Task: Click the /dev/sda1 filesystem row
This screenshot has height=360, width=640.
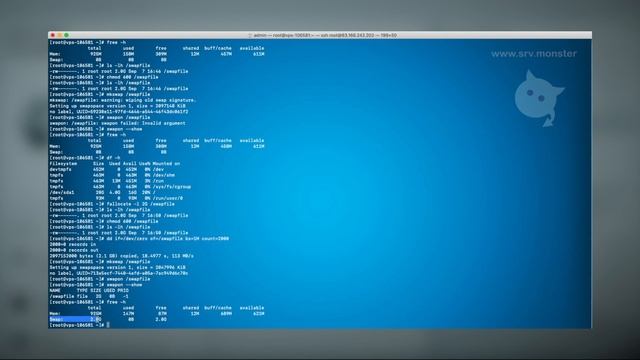Action: [x=102, y=193]
